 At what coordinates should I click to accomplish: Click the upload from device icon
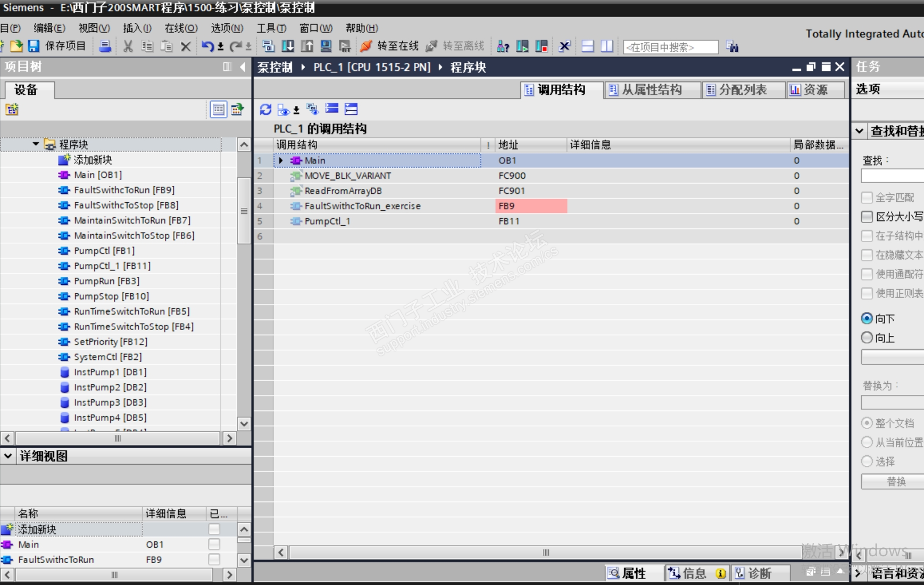(x=307, y=46)
